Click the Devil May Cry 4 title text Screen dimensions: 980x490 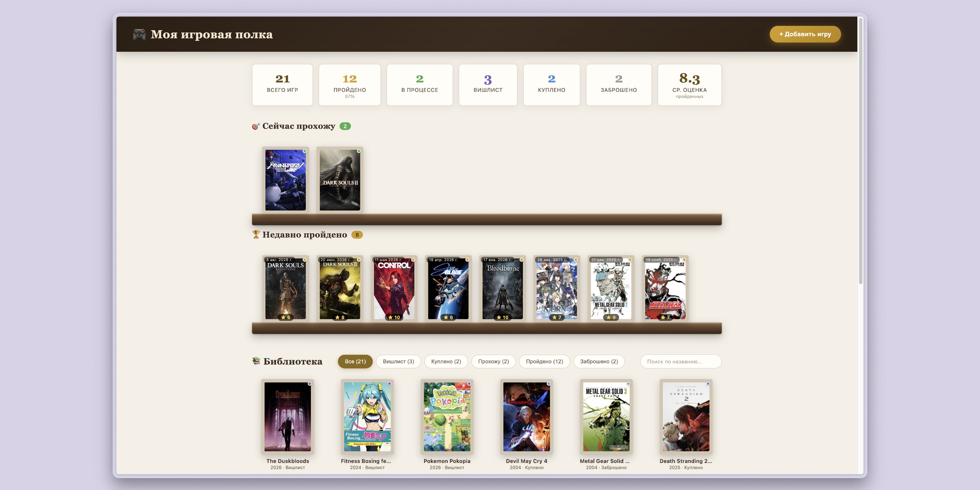tap(526, 461)
